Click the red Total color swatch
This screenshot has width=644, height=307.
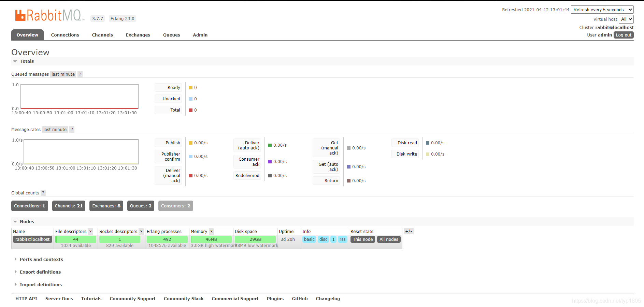click(x=191, y=110)
